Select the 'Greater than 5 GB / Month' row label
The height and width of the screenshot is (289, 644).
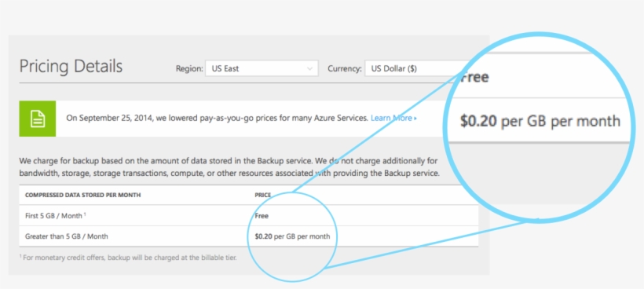pyautogui.click(x=67, y=236)
